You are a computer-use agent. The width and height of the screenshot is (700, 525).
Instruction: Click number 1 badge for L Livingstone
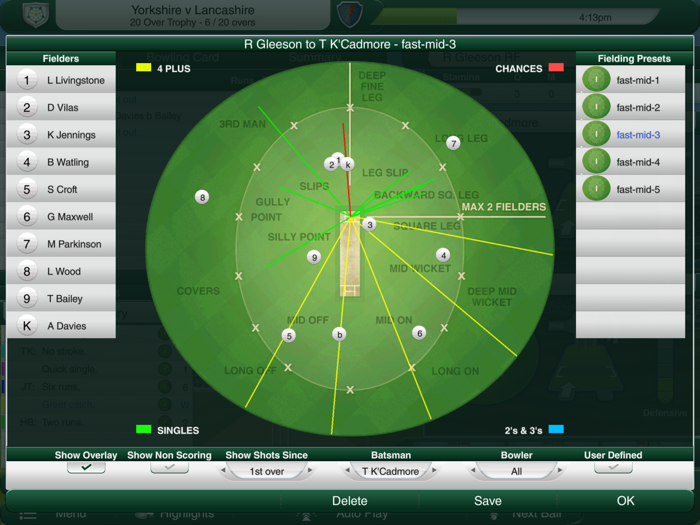click(x=27, y=80)
